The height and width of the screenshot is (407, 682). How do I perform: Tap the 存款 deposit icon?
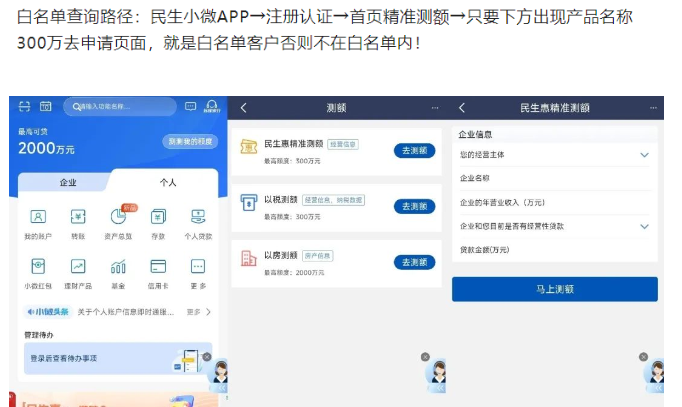[158, 217]
